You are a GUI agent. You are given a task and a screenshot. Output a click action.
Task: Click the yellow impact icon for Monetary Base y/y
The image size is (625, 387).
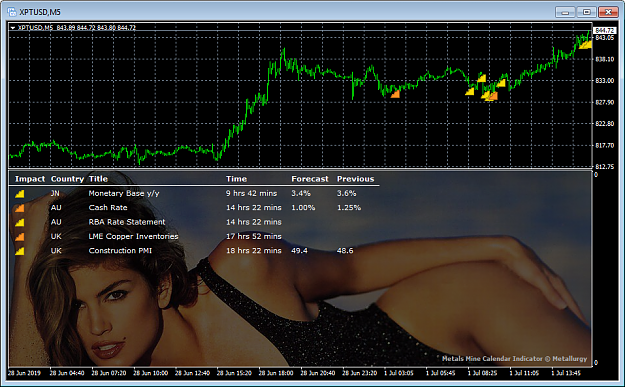20,194
